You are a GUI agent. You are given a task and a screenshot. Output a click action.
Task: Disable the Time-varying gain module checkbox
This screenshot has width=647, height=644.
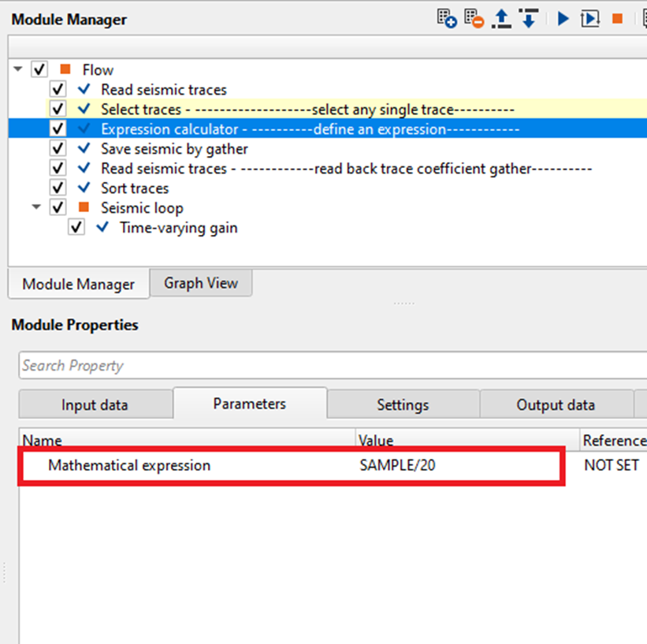(76, 228)
